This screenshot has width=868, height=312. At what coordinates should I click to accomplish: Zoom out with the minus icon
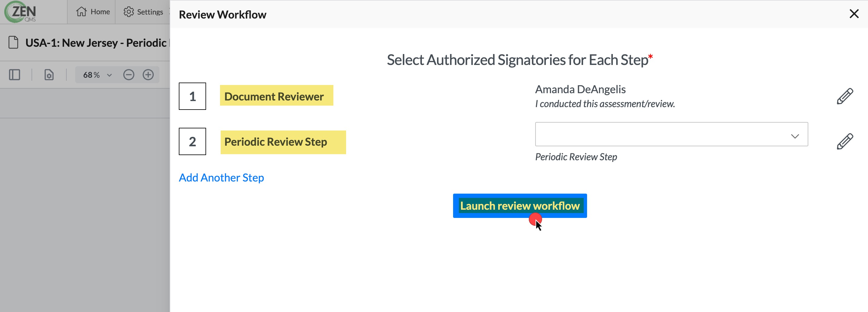point(129,75)
